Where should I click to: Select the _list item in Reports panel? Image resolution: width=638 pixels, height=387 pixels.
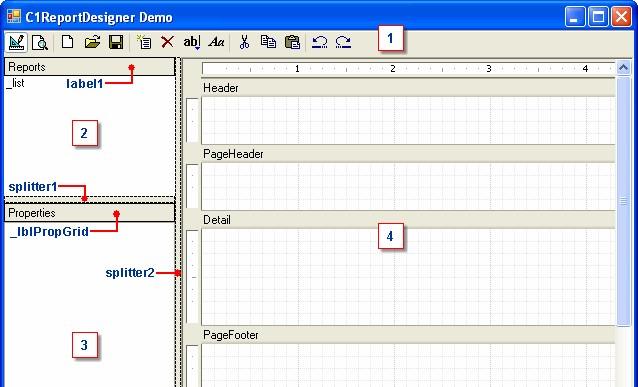[x=16, y=83]
